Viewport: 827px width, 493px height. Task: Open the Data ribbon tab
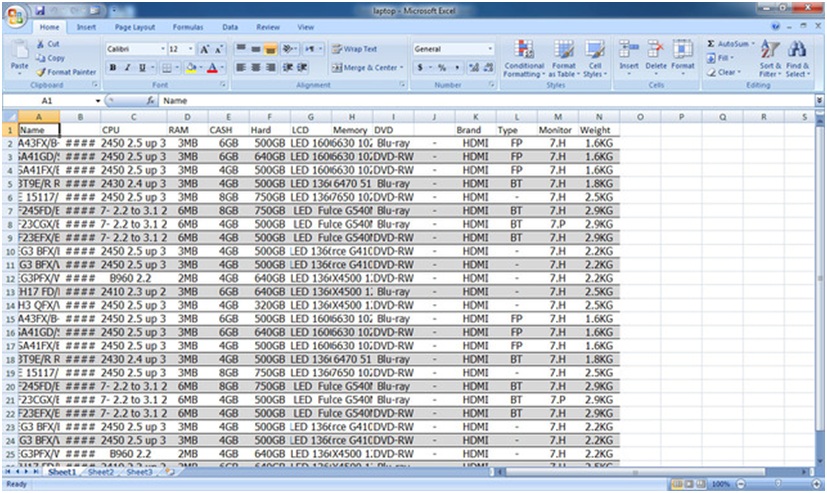click(229, 27)
